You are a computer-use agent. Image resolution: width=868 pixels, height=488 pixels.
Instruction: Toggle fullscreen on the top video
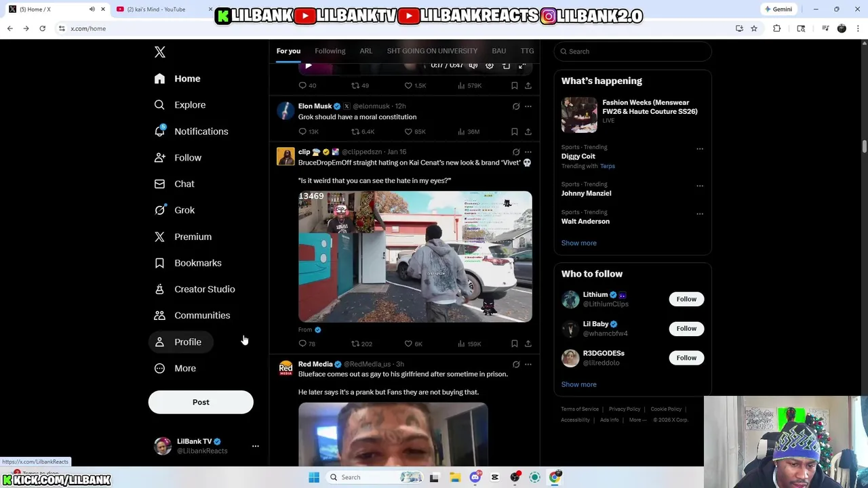tap(522, 66)
